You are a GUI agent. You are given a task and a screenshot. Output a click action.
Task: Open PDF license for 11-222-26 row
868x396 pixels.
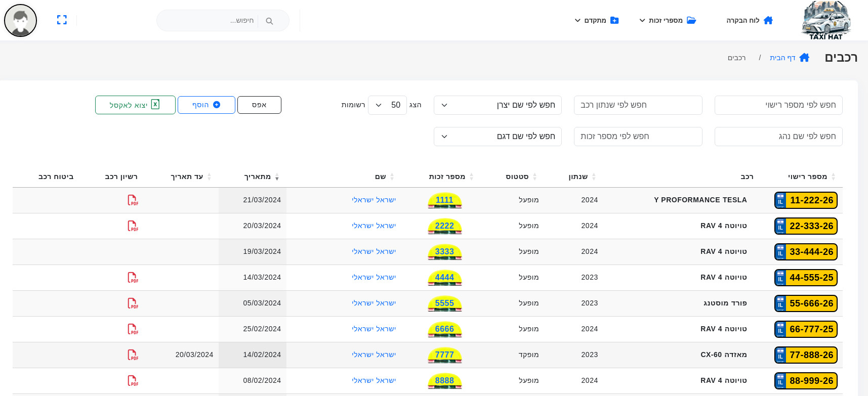click(x=133, y=200)
